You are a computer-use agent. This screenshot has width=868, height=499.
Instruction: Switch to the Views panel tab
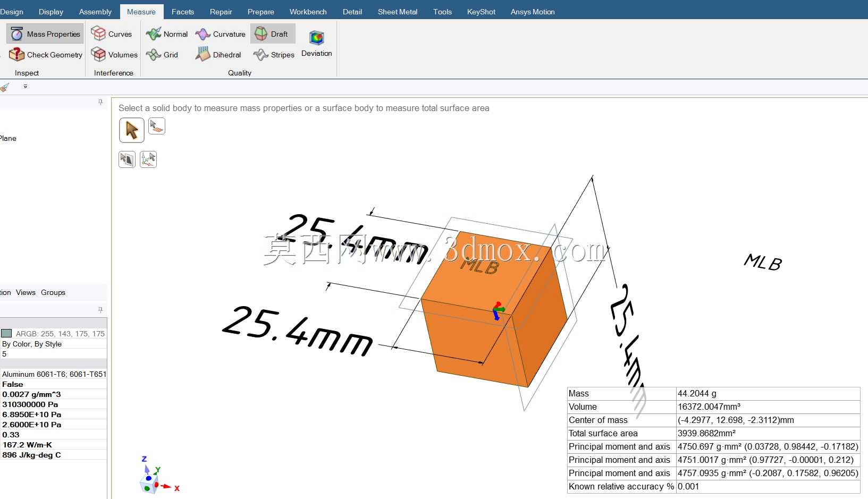26,292
